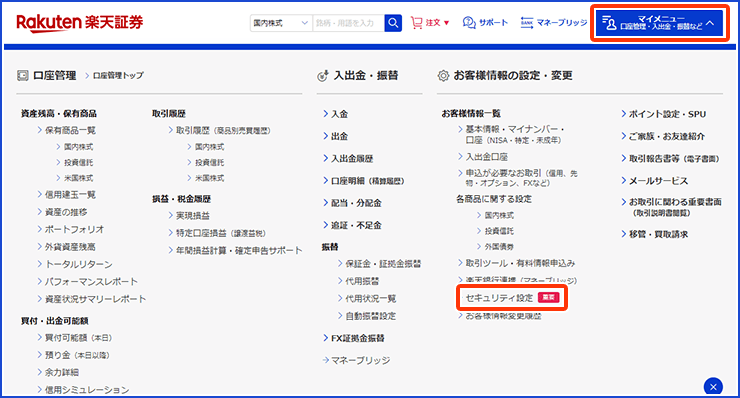740x398 pixels.
Task: Click the マイメニュー user icon
Action: click(609, 23)
